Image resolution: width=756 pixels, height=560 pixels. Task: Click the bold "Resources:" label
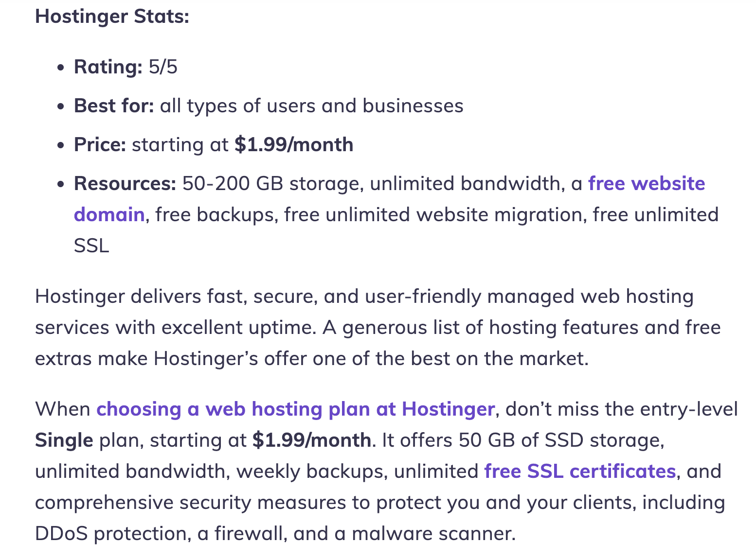coord(125,184)
